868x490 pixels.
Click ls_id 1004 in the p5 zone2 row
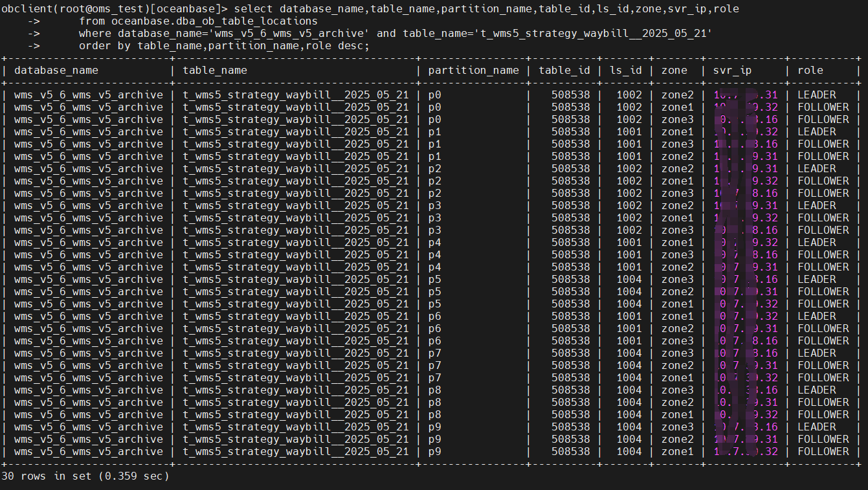coord(629,292)
